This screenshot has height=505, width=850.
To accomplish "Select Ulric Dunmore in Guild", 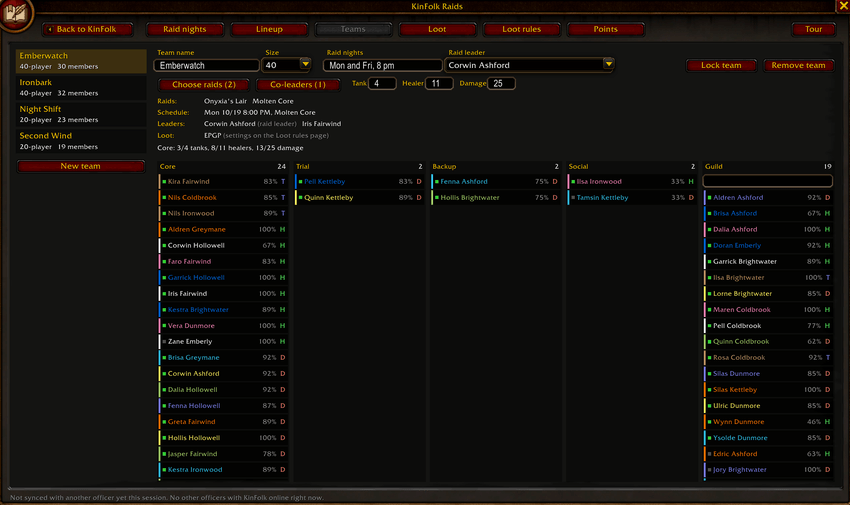I will click(768, 406).
